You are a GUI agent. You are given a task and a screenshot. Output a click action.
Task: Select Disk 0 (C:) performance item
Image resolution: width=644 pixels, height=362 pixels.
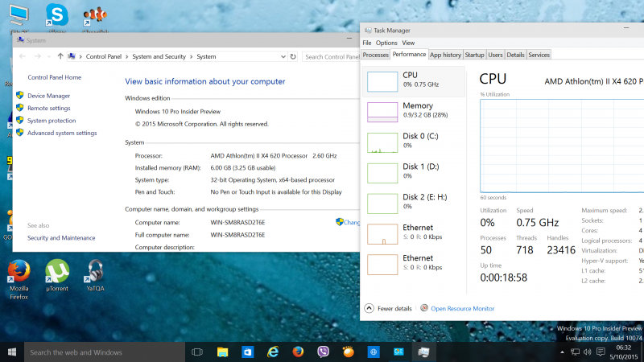pyautogui.click(x=414, y=142)
